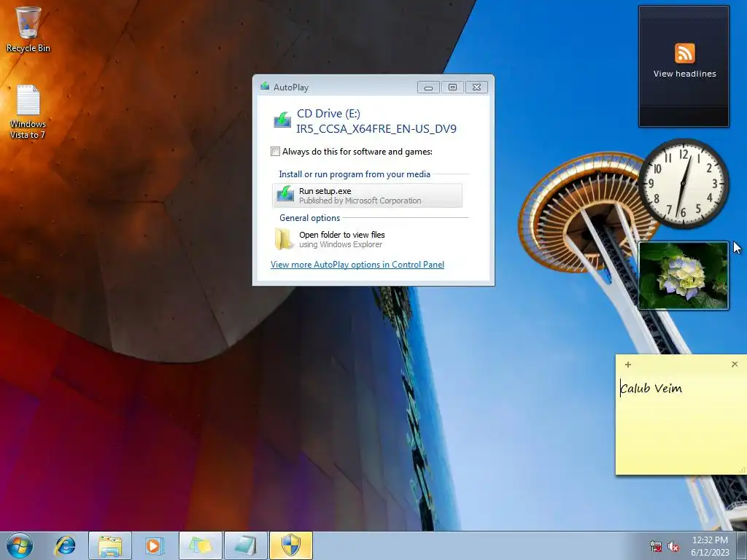Minimize the AutoPlay window

pyautogui.click(x=428, y=87)
